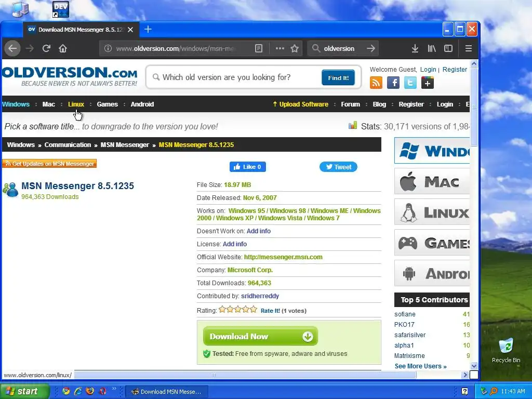The image size is (532, 399).
Task: Open Blog in the nav bar
Action: pyautogui.click(x=379, y=104)
